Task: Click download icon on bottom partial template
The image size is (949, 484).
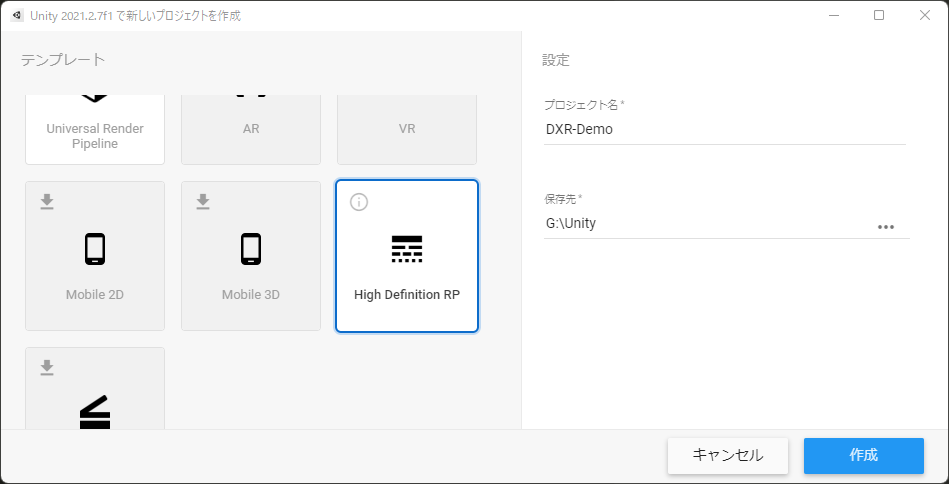Action: [47, 368]
